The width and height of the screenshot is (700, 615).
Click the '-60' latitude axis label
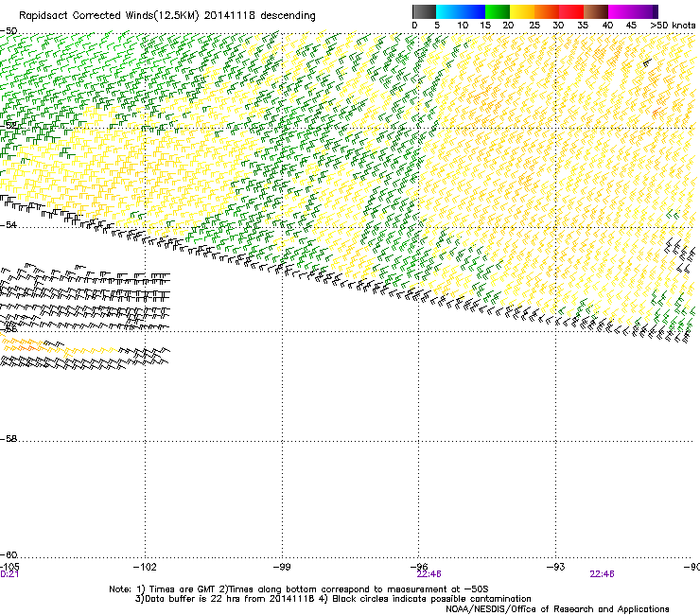(x=9, y=555)
